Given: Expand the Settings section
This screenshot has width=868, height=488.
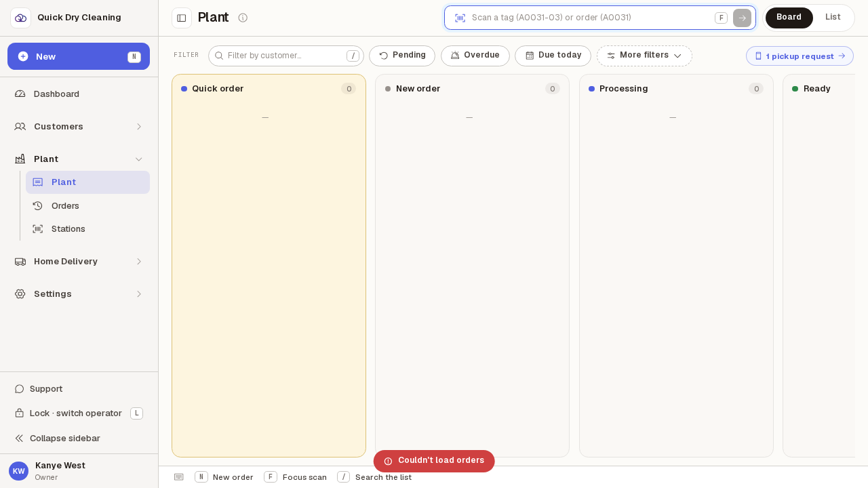Looking at the screenshot, I should pos(79,293).
